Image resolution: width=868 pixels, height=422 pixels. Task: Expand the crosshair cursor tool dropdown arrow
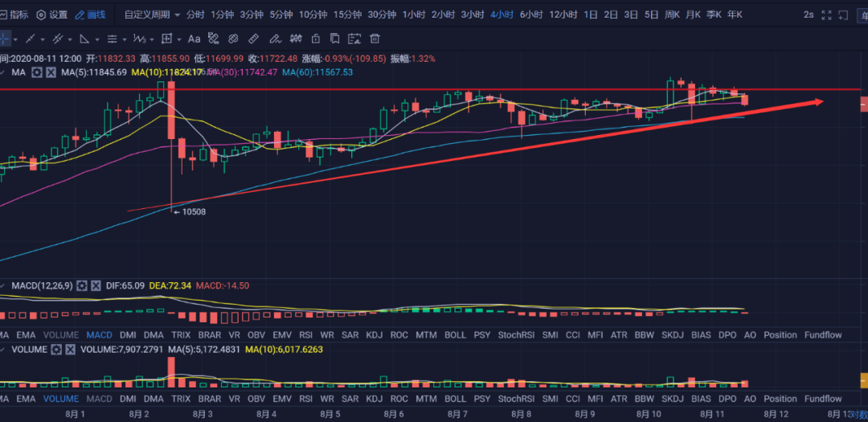pos(16,39)
